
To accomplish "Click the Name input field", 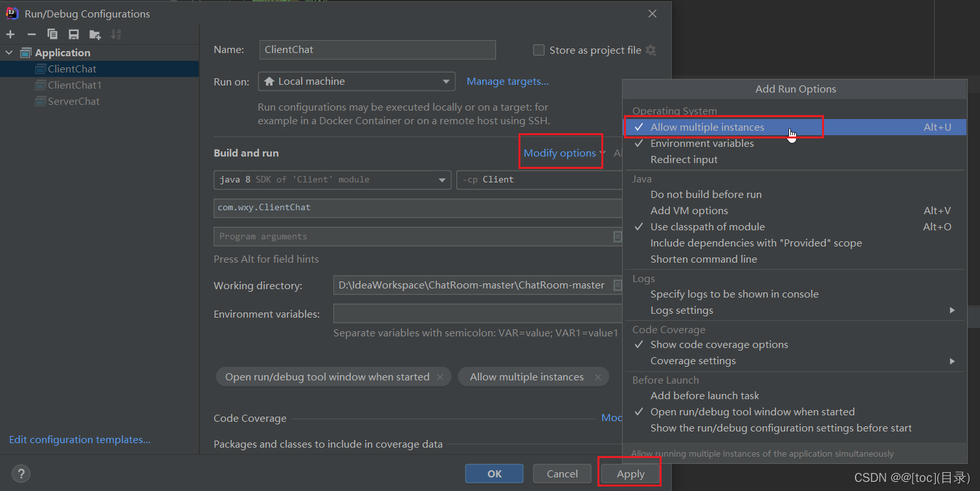I will (377, 50).
